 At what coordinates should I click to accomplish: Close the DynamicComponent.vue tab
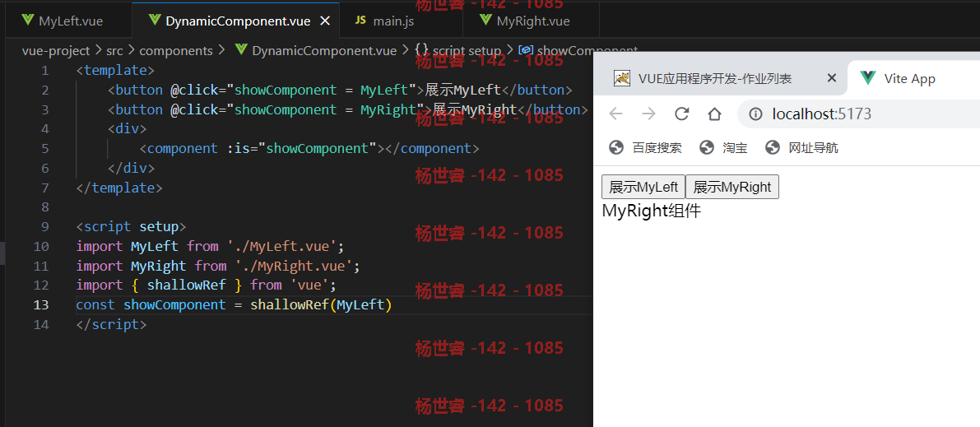324,21
